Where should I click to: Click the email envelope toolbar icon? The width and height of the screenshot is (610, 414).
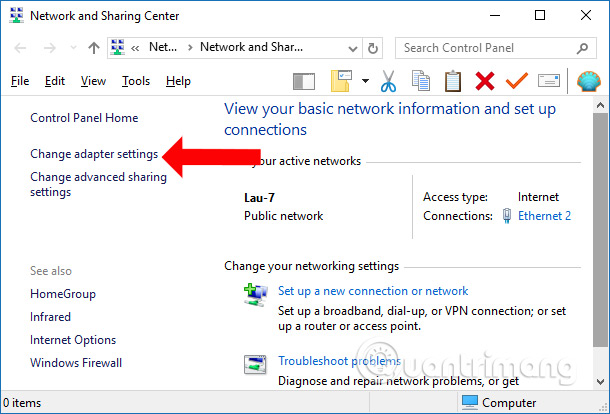pos(549,81)
